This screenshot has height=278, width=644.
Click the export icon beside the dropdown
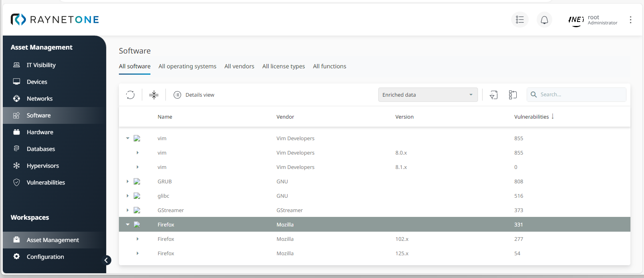click(494, 95)
